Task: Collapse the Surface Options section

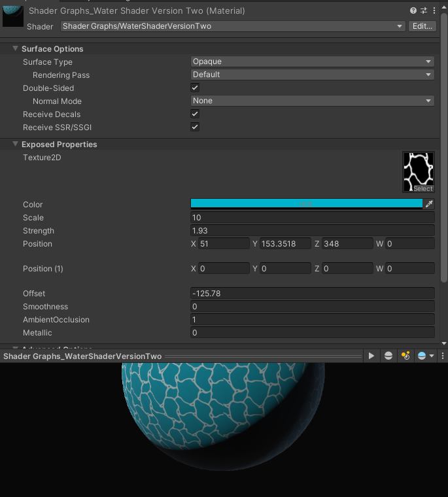Action: click(x=15, y=48)
